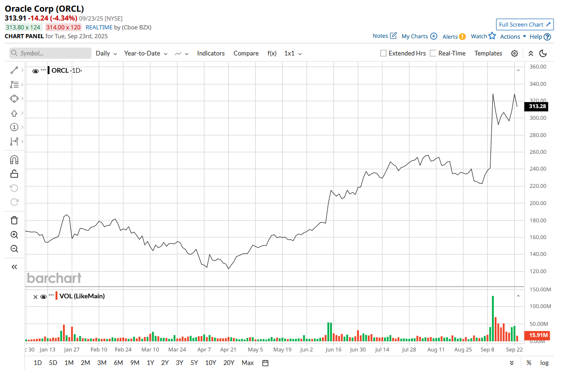Expand the trend line tool submenu arrow
This screenshot has height=392, width=574.
pos(22,70)
